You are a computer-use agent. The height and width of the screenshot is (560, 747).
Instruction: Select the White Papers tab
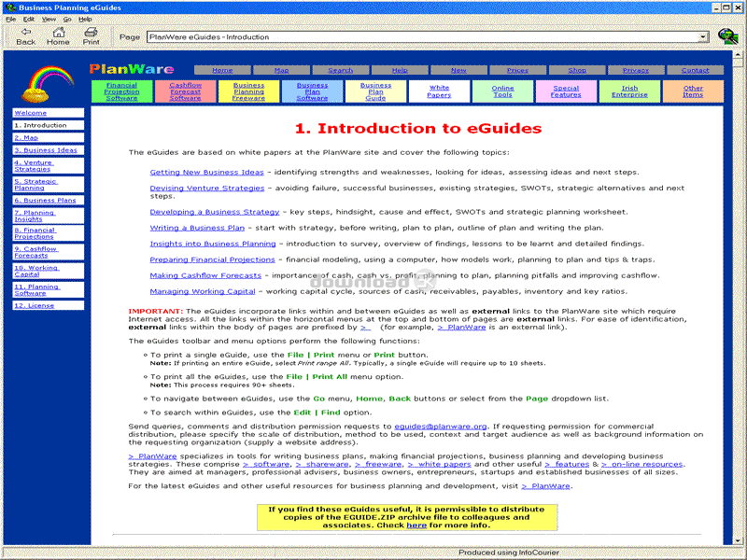439,91
